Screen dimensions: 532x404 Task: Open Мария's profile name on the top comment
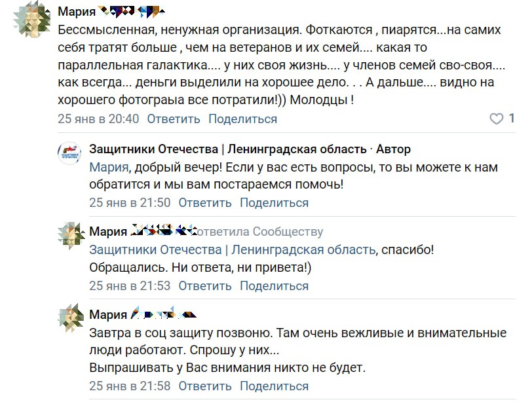[x=77, y=12]
